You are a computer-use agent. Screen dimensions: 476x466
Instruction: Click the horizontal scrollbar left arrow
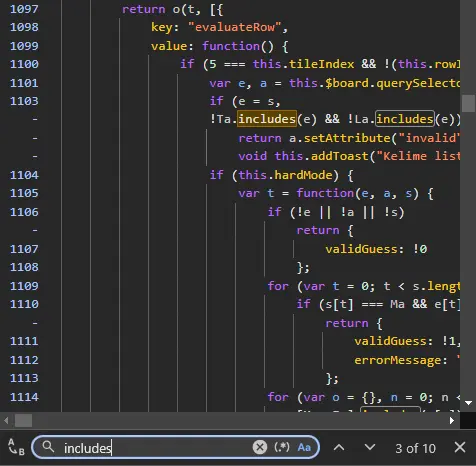[x=6, y=421]
